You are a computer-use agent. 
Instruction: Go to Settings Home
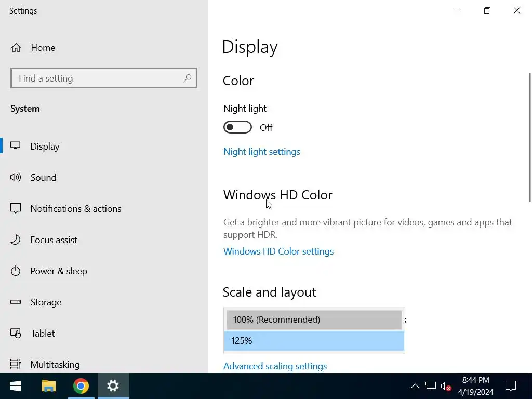click(x=104, y=48)
